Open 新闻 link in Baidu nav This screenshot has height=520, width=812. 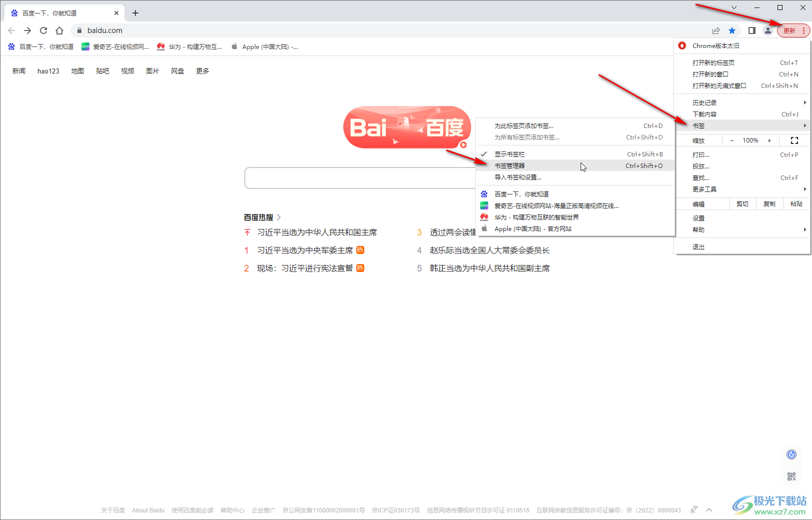(x=19, y=71)
